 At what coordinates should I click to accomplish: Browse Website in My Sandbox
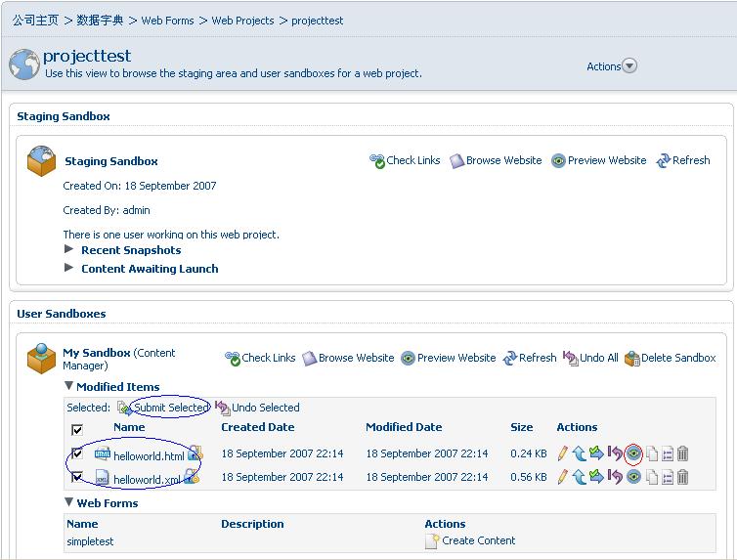pos(348,358)
